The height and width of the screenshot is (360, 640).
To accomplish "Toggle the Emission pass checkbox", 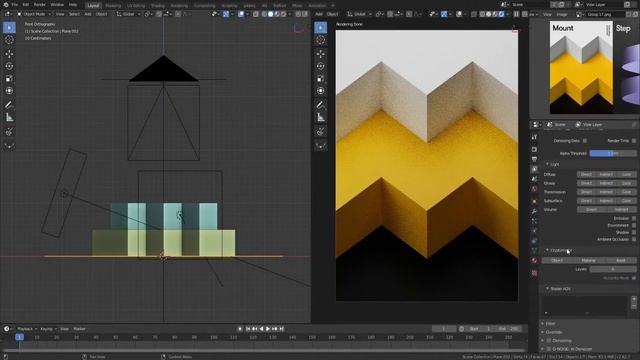I will pyautogui.click(x=634, y=218).
